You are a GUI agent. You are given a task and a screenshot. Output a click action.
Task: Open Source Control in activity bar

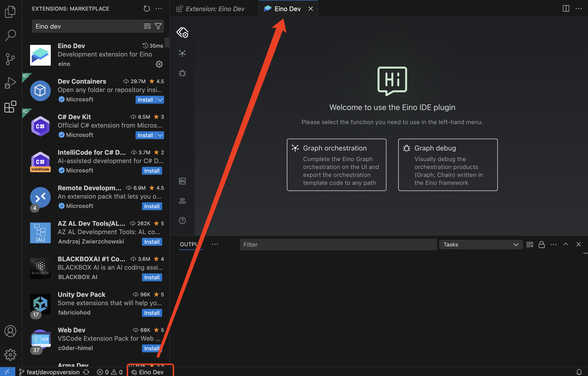pyautogui.click(x=10, y=59)
